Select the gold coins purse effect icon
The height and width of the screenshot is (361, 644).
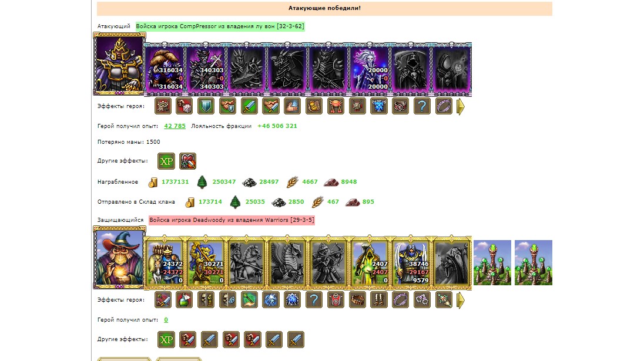pos(314,106)
